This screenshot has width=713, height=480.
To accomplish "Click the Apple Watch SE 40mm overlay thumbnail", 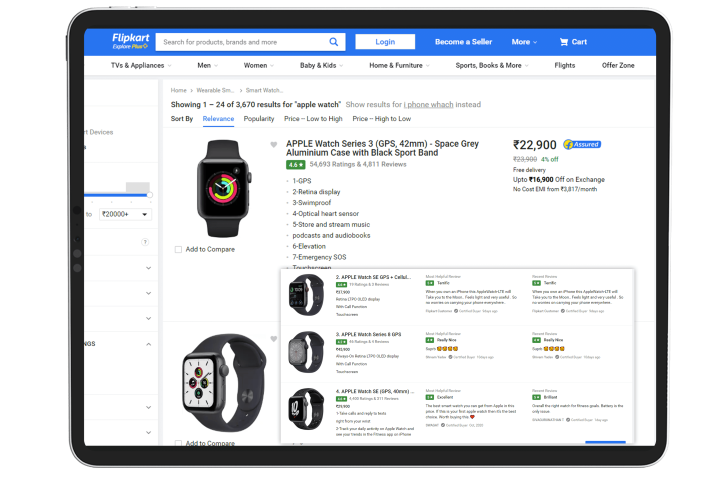I will 306,409.
